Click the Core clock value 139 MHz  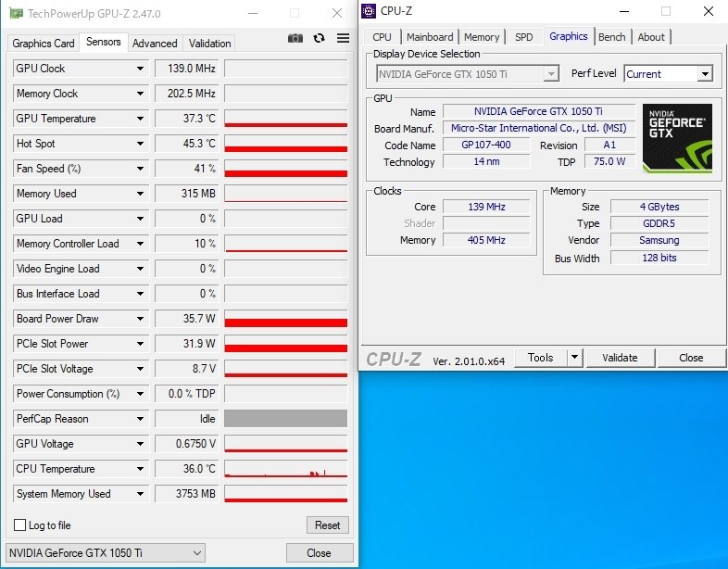pos(486,207)
